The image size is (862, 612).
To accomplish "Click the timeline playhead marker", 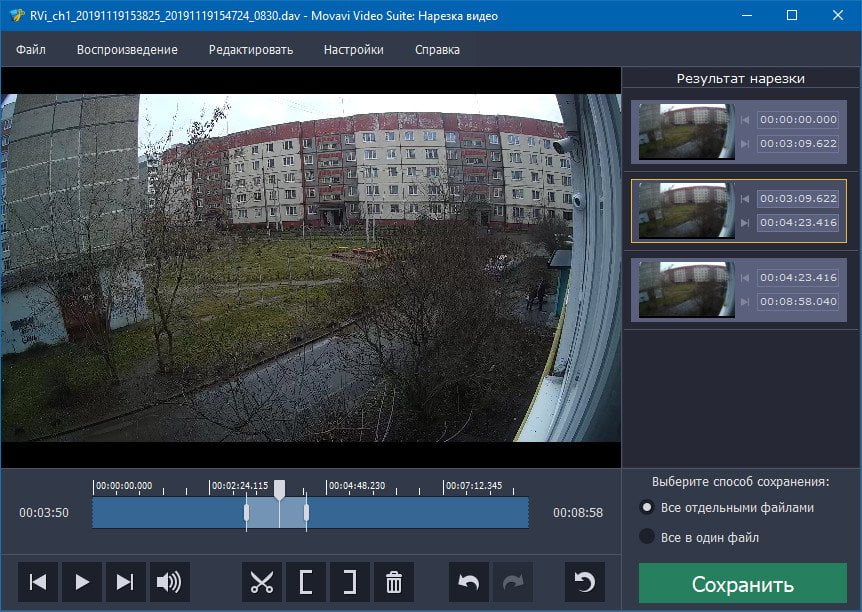I will pos(279,489).
